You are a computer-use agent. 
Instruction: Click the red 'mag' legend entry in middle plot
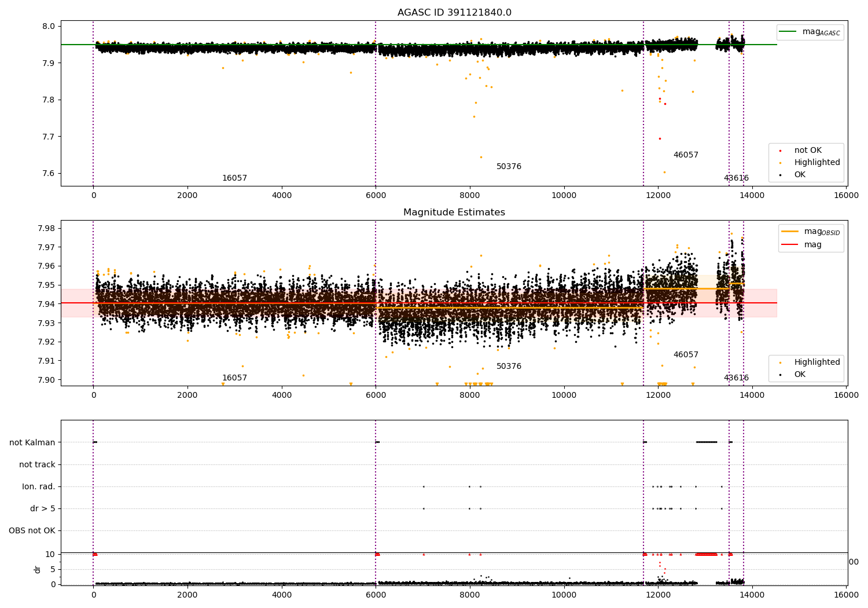(x=802, y=245)
